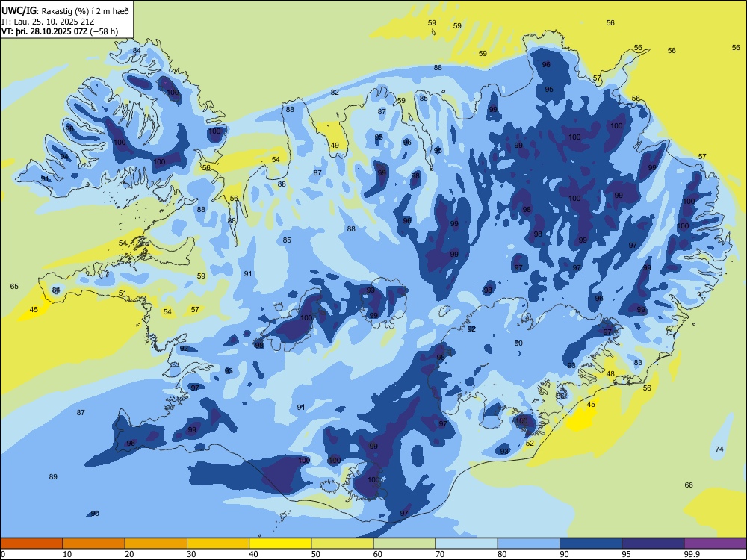This screenshot has width=747, height=560.
Task: Click the '65' value over the western sea
Action: (14, 286)
